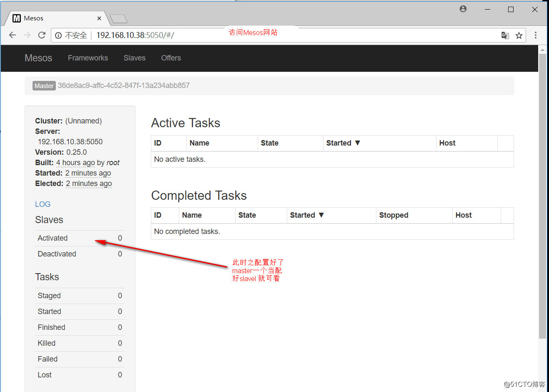This screenshot has width=549, height=392.
Task: Click the Killed tasks row
Action: pos(80,343)
